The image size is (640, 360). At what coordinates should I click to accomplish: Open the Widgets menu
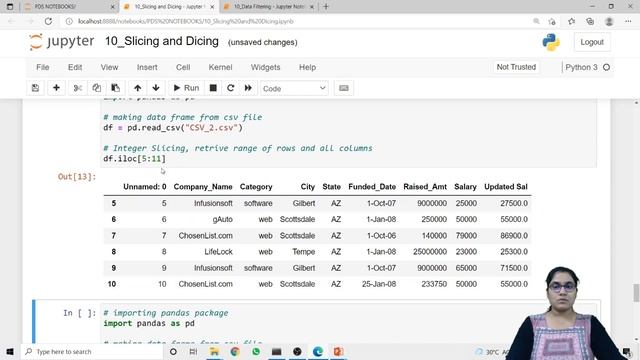(265, 67)
